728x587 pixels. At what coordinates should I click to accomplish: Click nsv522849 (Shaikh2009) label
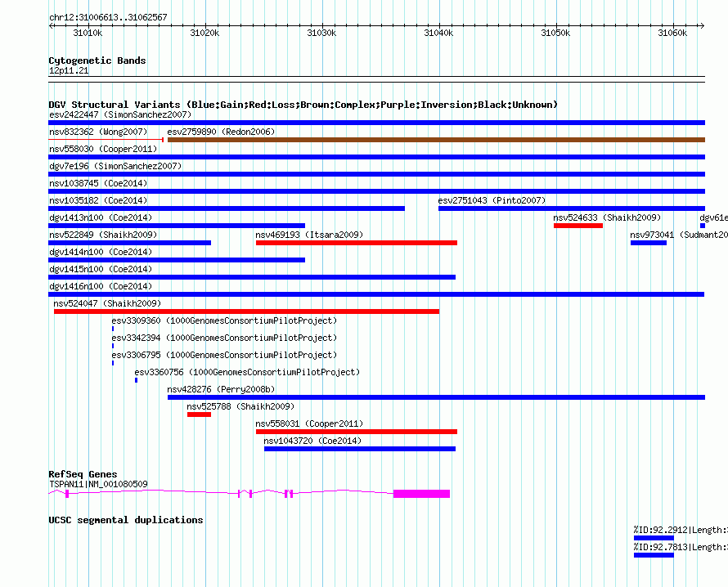tap(103, 235)
